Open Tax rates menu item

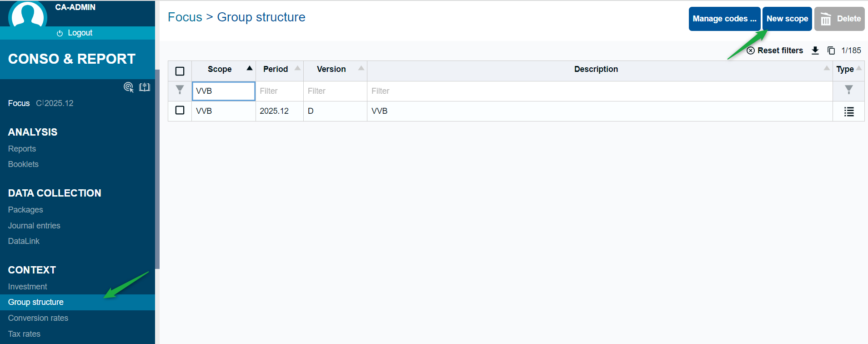tap(24, 334)
